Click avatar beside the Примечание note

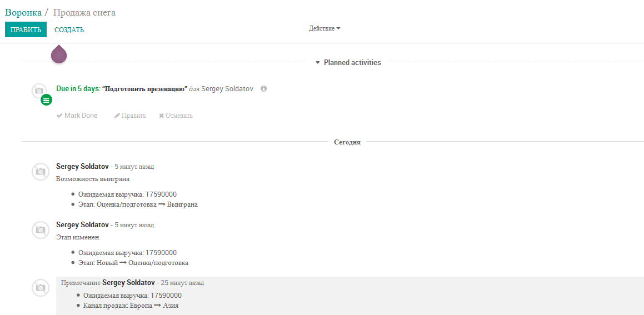40,288
